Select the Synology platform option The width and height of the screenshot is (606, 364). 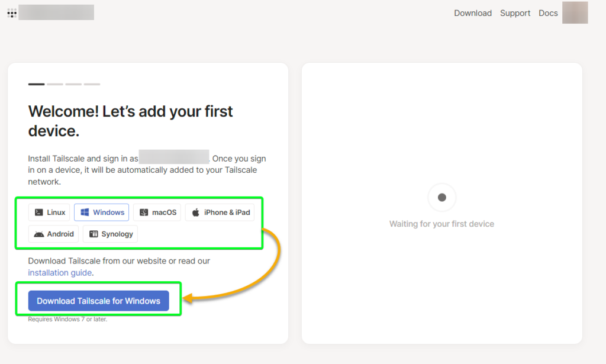110,234
